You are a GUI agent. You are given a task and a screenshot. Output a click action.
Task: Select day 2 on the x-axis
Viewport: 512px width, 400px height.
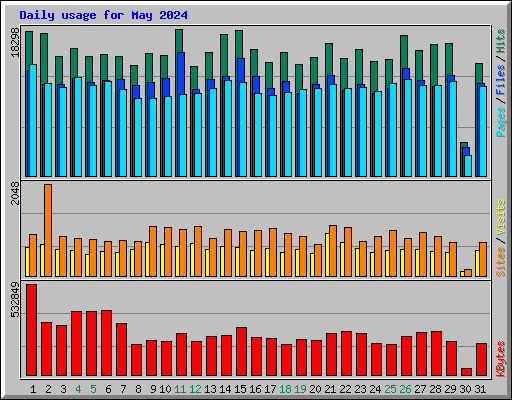[x=48, y=389]
